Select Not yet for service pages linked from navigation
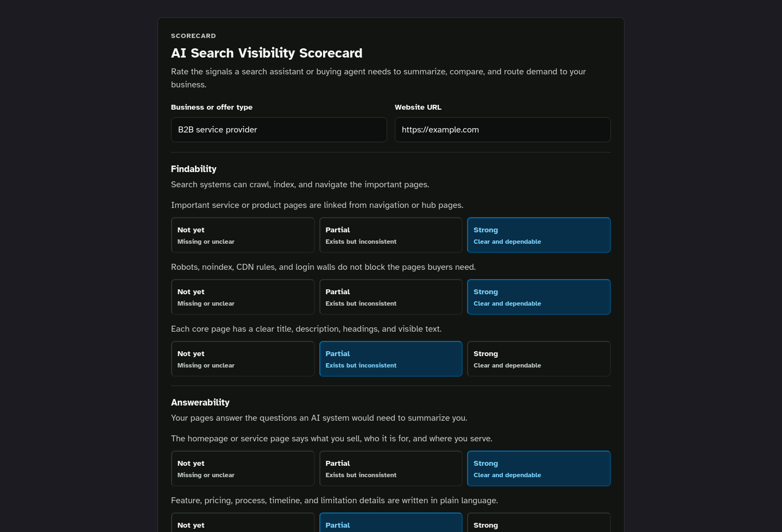Screen dimensions: 782x532 pos(243,235)
